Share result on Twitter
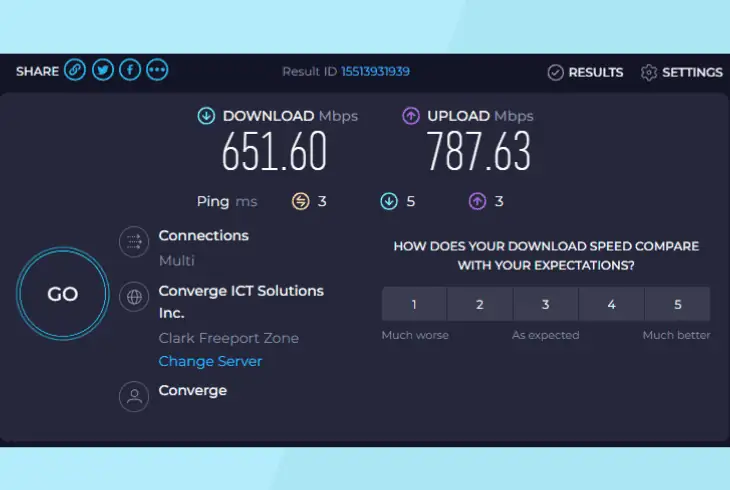The image size is (730, 490). point(102,70)
